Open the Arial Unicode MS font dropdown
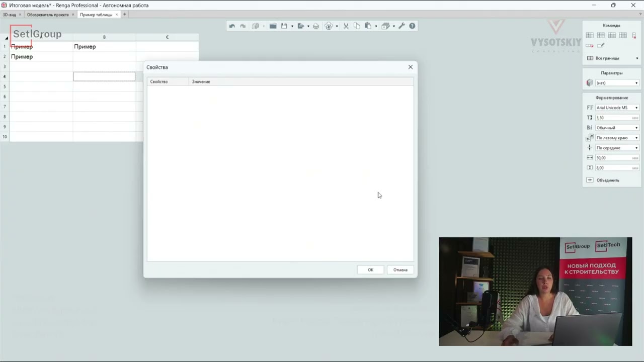644x362 pixels. pos(617,108)
